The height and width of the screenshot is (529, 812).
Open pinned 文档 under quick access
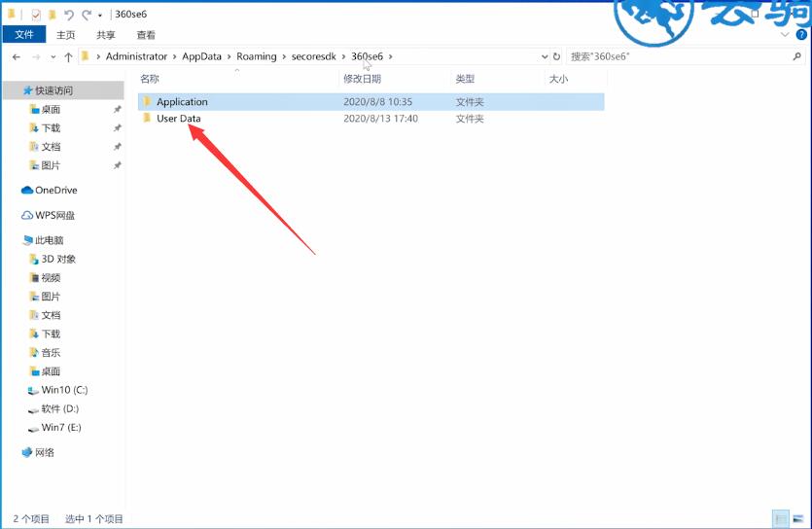click(x=51, y=147)
